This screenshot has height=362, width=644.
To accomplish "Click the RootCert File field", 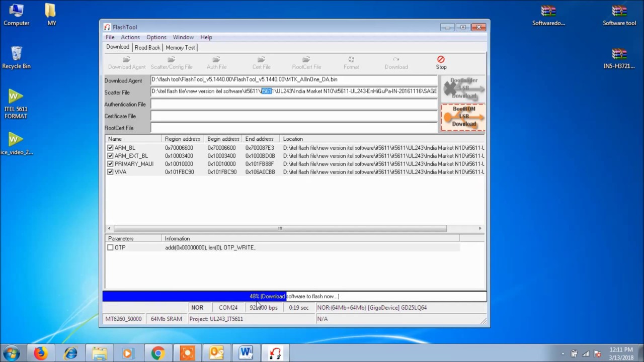I will tap(294, 128).
